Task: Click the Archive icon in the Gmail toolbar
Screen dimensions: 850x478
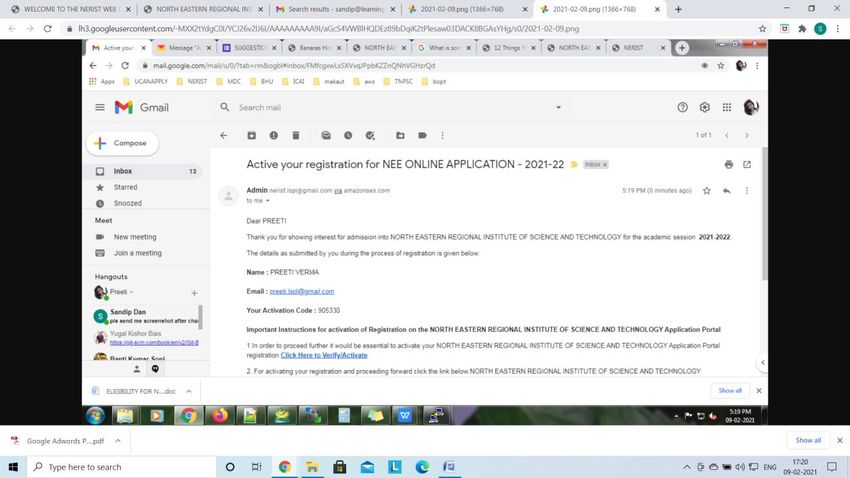Action: [252, 135]
